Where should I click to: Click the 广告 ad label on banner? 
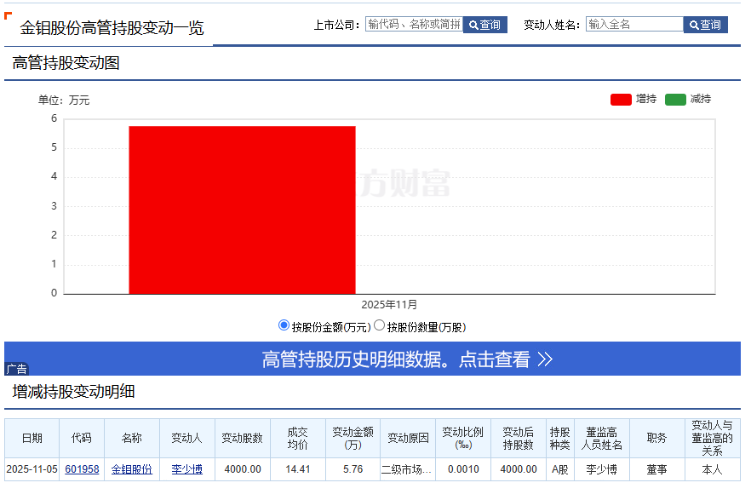point(17,369)
